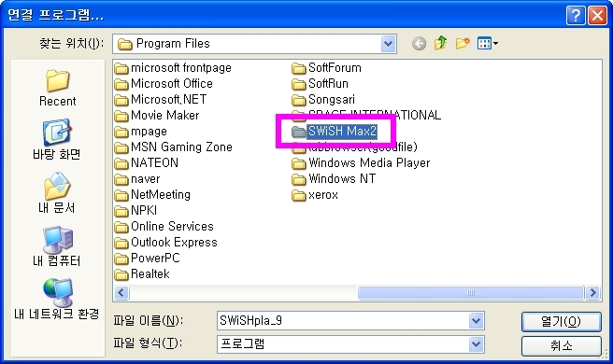Create a new folder
The width and height of the screenshot is (613, 364).
point(463,43)
